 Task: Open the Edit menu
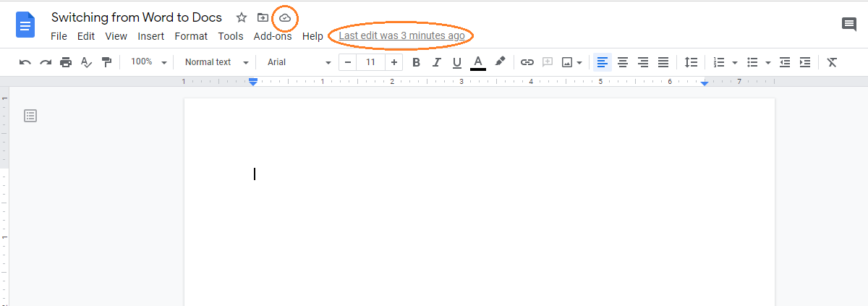point(86,35)
